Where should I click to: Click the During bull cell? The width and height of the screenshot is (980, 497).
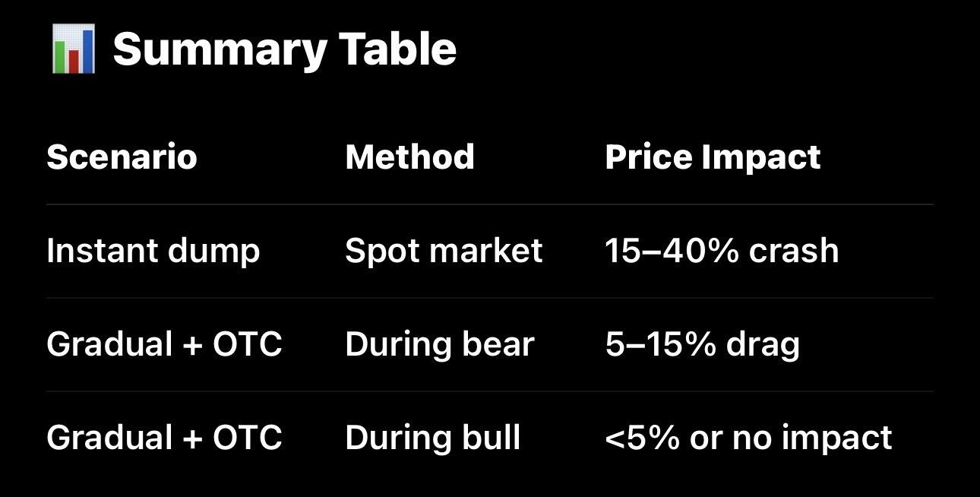coord(432,438)
